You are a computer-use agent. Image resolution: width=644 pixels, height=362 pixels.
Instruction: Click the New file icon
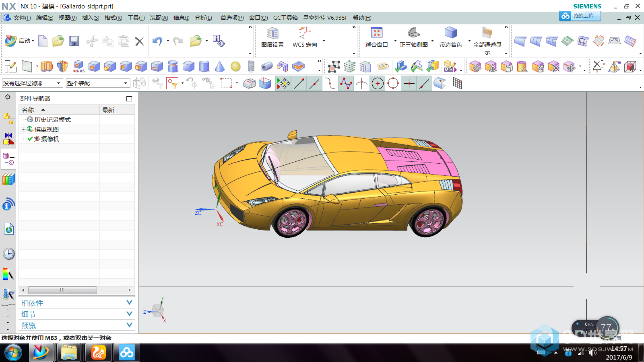[43, 41]
